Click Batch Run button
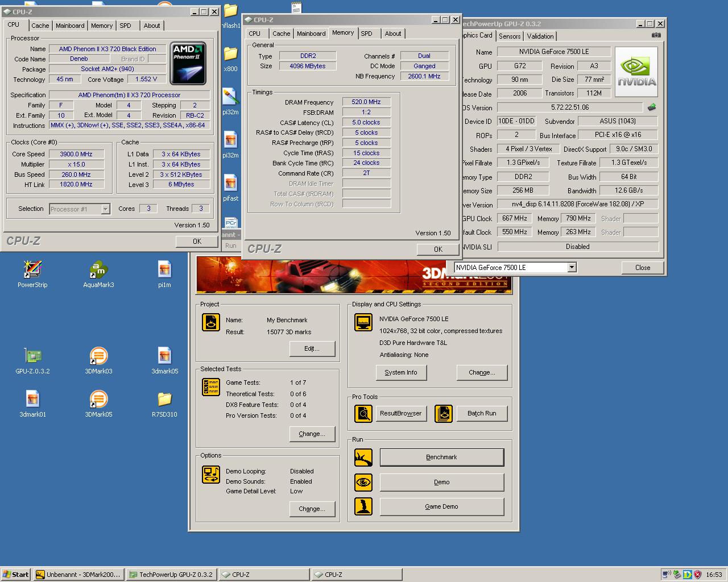This screenshot has width=728, height=582. (482, 413)
